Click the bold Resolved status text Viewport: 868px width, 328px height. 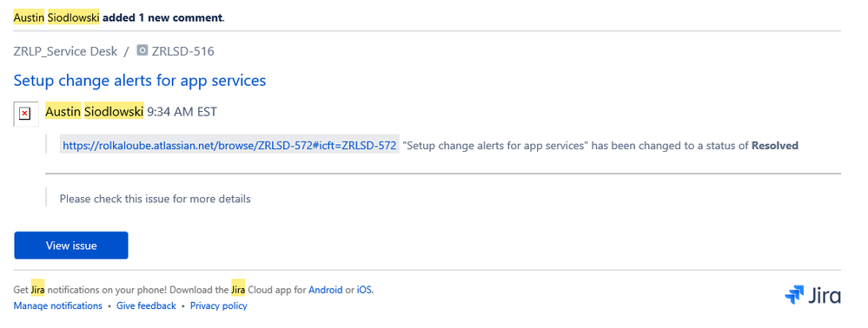coord(774,146)
